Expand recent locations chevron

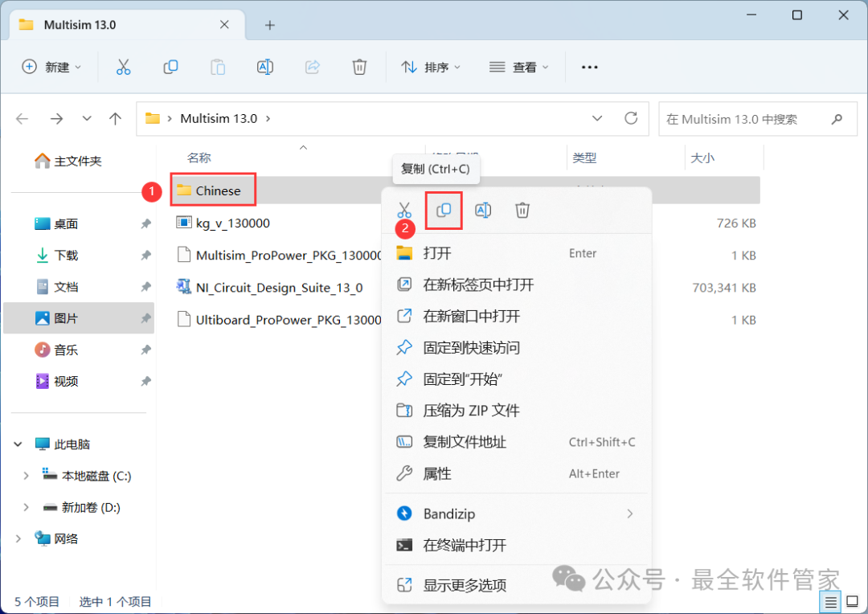click(86, 118)
